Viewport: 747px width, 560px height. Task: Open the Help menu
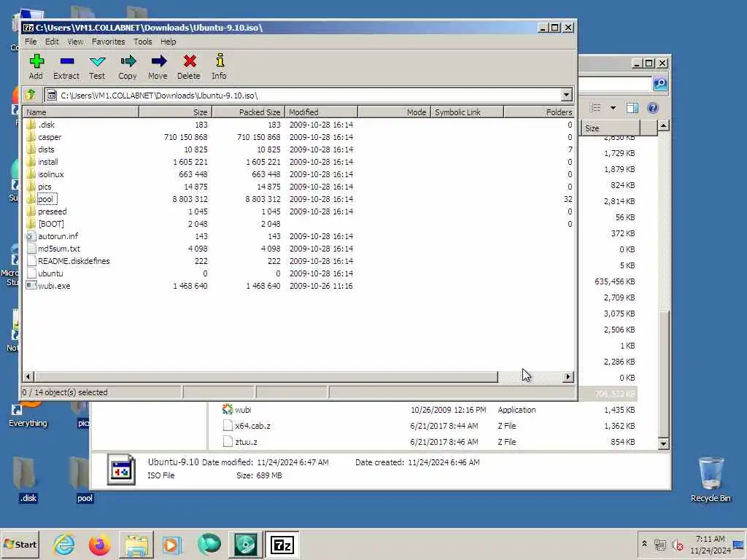coord(168,42)
